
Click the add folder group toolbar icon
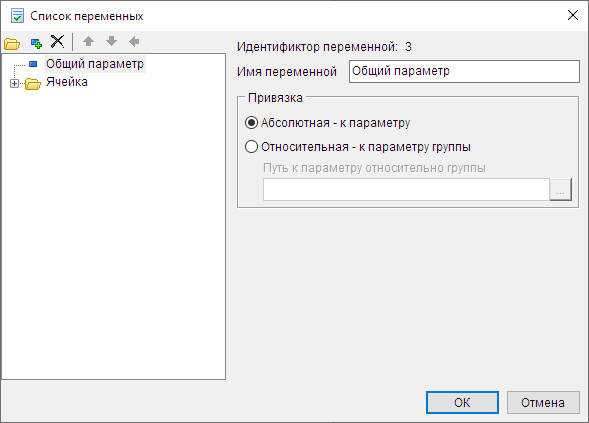coord(12,44)
